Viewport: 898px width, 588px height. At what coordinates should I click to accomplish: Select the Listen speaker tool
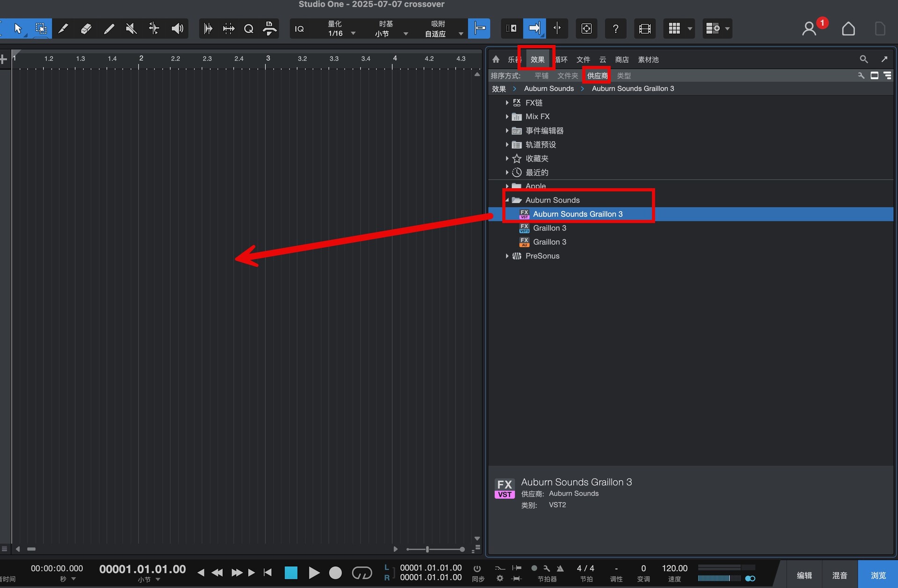tap(177, 29)
